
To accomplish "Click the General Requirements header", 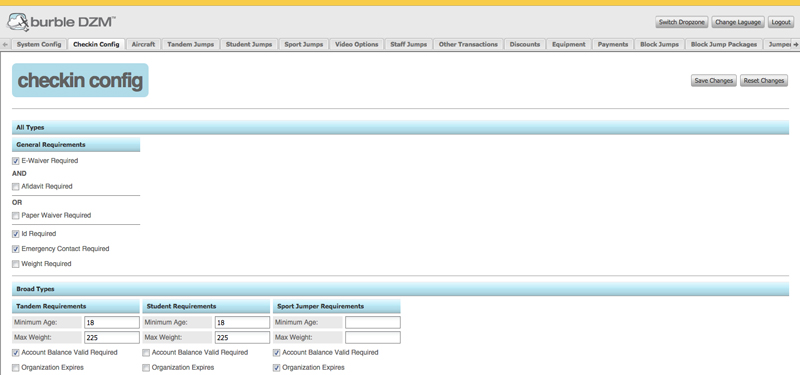I will (x=76, y=145).
